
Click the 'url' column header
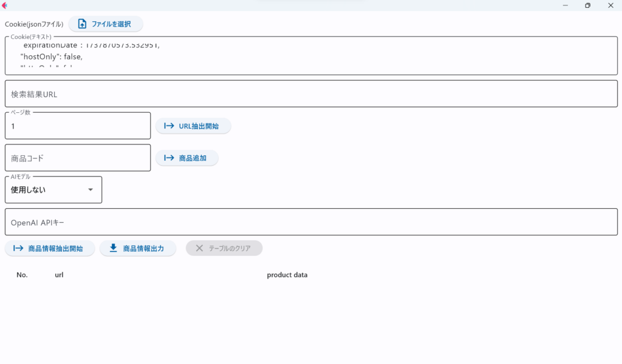[x=59, y=275]
